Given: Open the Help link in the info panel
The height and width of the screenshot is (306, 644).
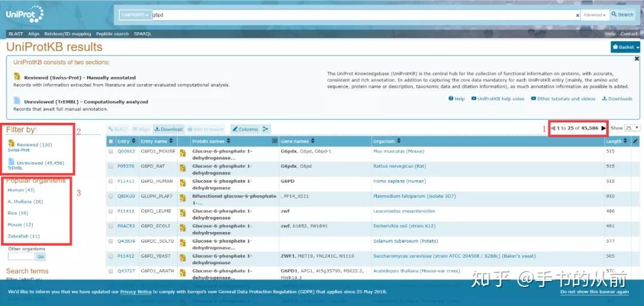Looking at the screenshot, I should point(457,98).
